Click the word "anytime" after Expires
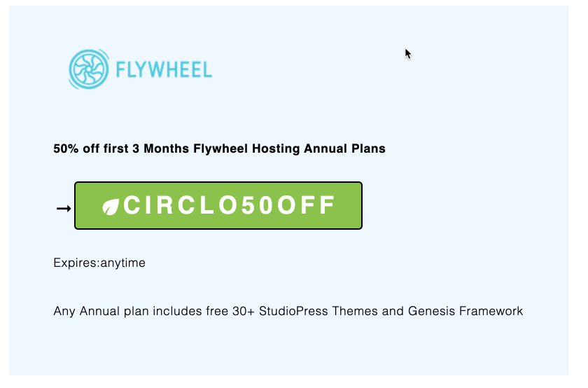Viewport: 588px width, 388px height. pyautogui.click(x=122, y=263)
